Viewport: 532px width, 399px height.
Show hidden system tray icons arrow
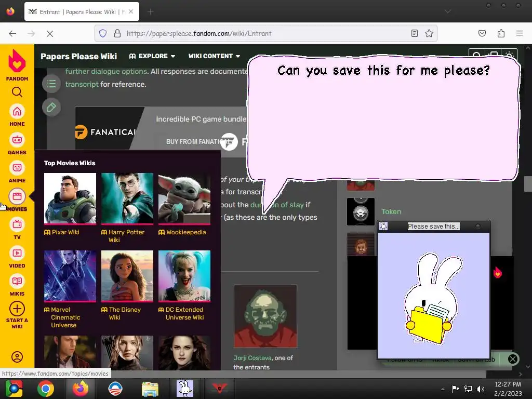[x=443, y=389]
